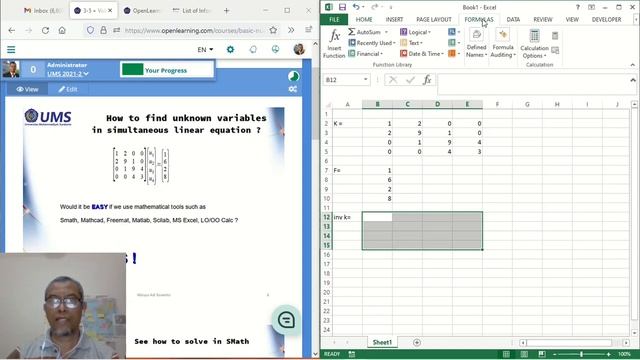This screenshot has width=640, height=360.
Task: Open the Recently Used functions menu
Action: click(372, 42)
